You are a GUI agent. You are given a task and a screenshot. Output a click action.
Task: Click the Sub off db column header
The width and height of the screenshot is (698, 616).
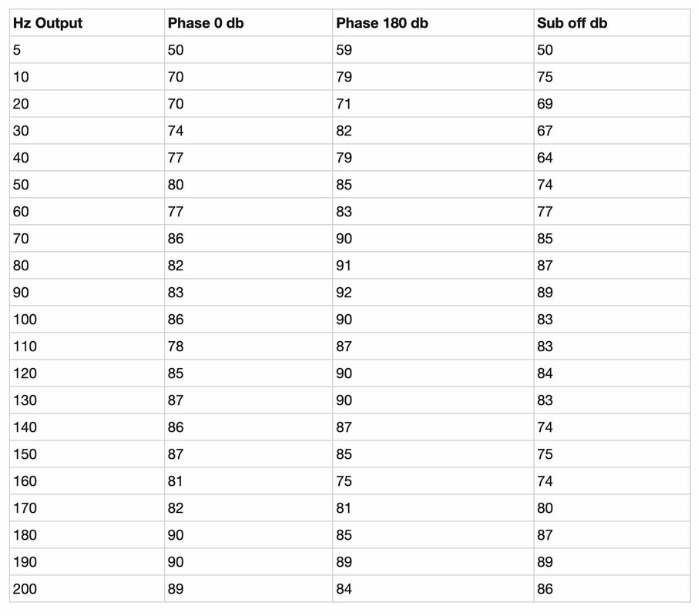click(x=612, y=22)
